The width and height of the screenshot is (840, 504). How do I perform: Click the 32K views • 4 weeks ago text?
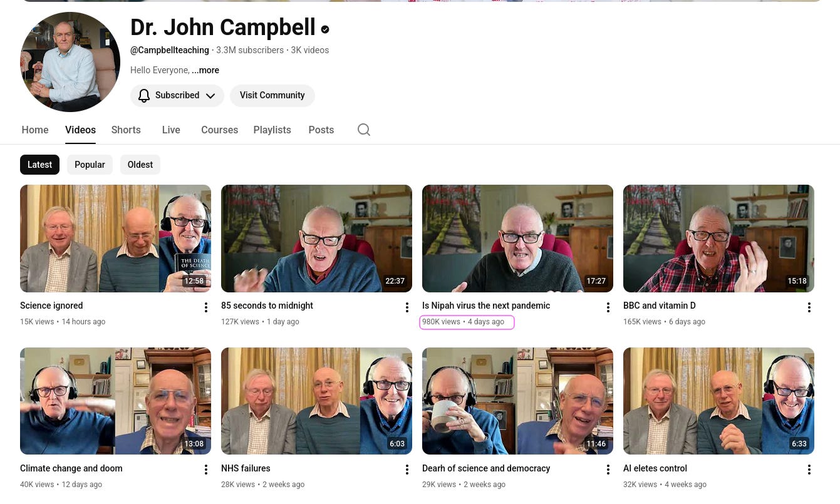[x=665, y=485]
